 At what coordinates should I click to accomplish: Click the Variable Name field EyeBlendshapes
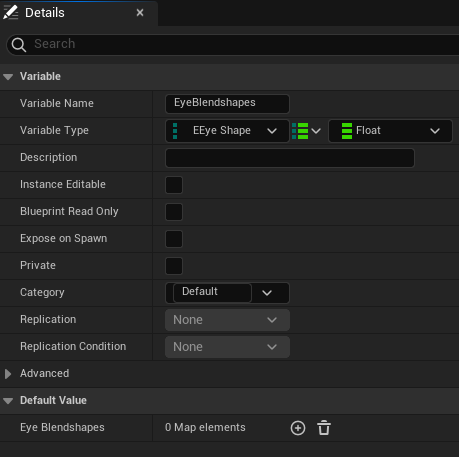click(227, 104)
